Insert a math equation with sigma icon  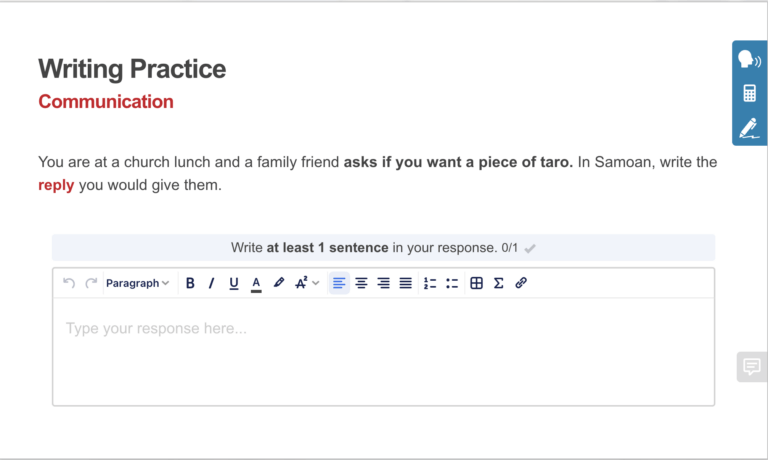click(x=498, y=283)
